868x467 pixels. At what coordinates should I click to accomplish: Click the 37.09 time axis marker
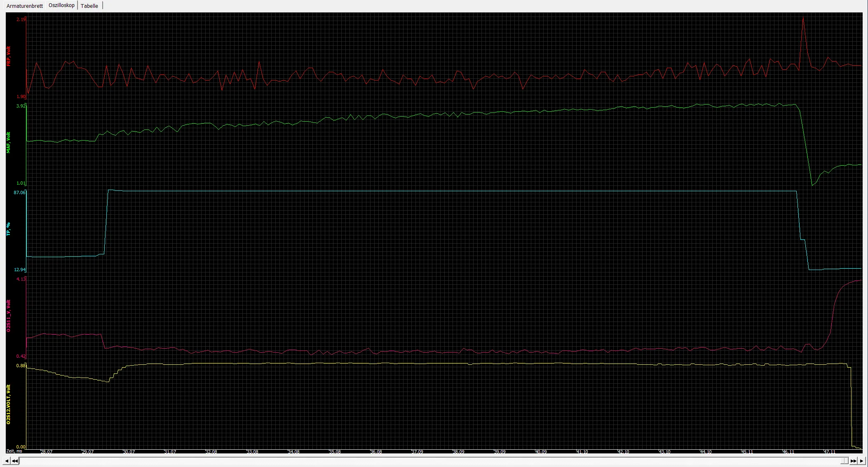click(x=417, y=452)
